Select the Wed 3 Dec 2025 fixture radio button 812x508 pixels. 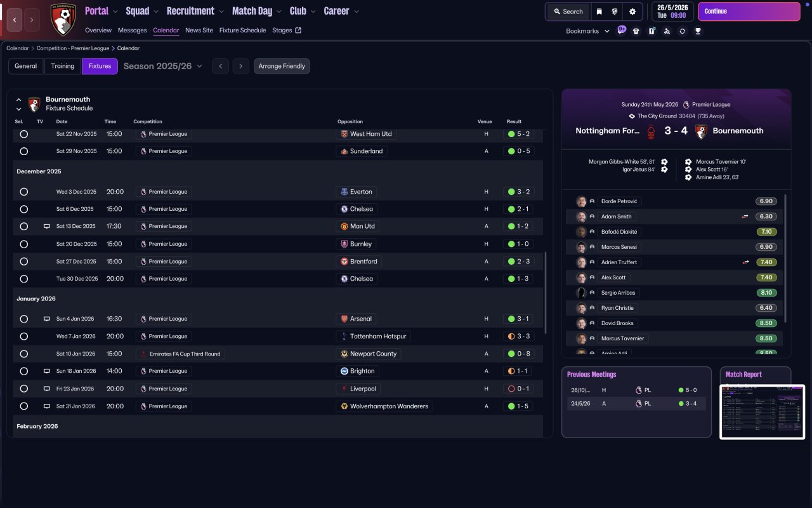[24, 192]
